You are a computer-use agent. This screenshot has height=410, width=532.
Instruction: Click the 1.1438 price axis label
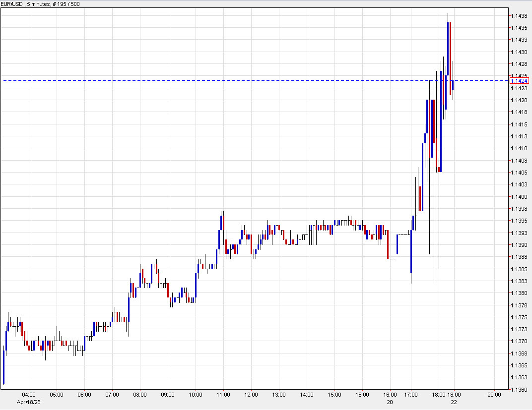pyautogui.click(x=519, y=16)
